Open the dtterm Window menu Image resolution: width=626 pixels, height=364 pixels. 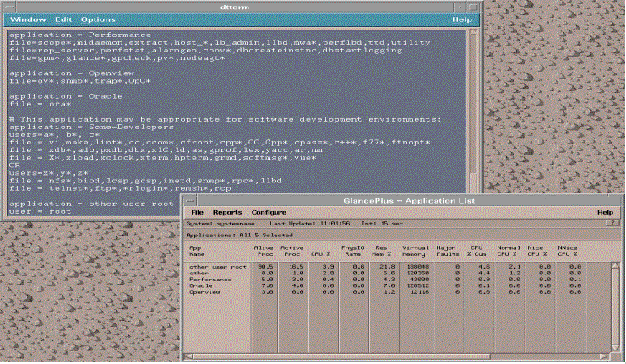(28, 19)
